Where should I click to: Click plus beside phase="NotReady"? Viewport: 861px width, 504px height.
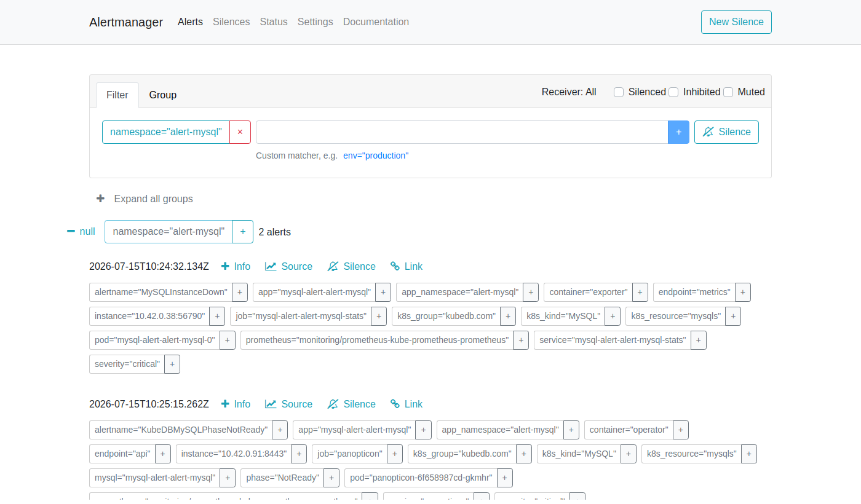click(331, 478)
